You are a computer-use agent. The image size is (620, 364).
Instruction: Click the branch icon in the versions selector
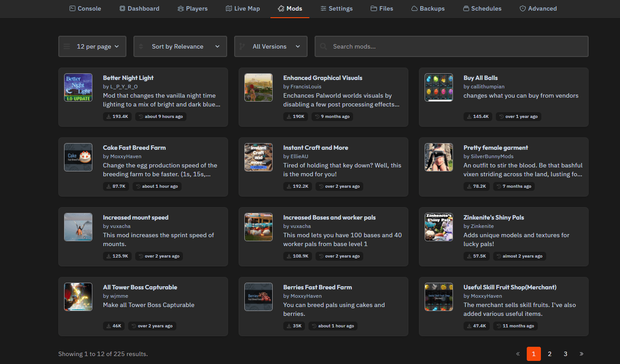[242, 46]
